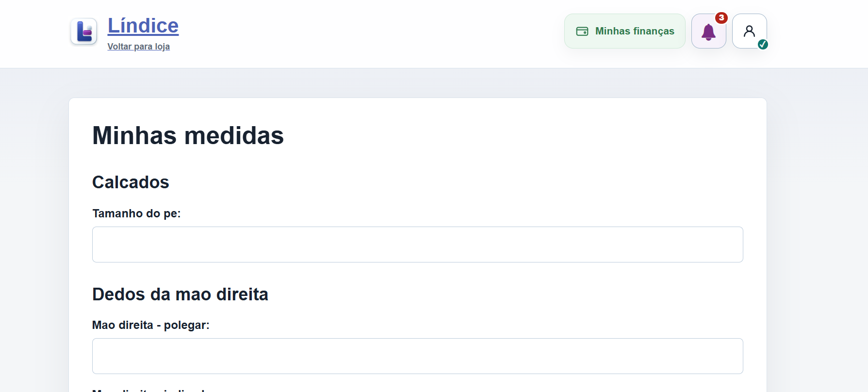Click the Mao direita - polegar label
This screenshot has width=868, height=392.
point(151,325)
